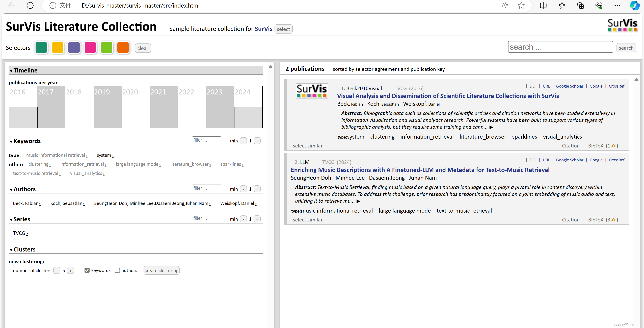The image size is (644, 328).
Task: Click the Beck2016Visual publication thumbnail
Action: pos(311,91)
